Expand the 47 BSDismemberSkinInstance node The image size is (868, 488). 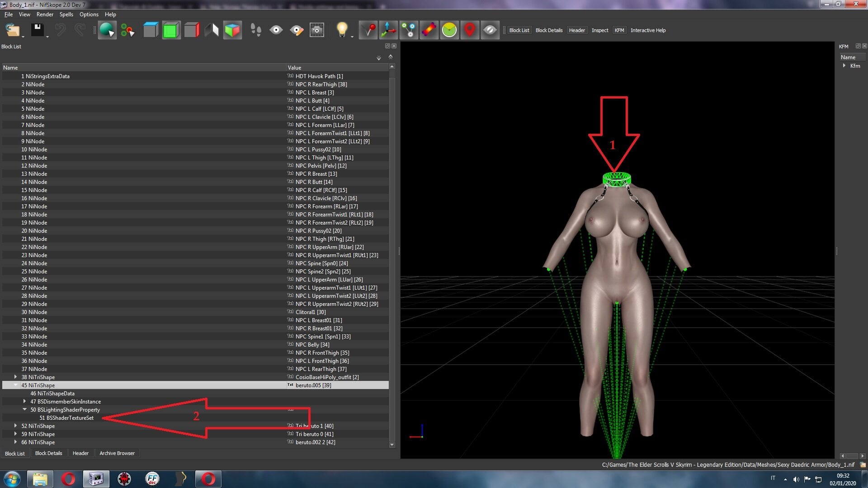(24, 401)
